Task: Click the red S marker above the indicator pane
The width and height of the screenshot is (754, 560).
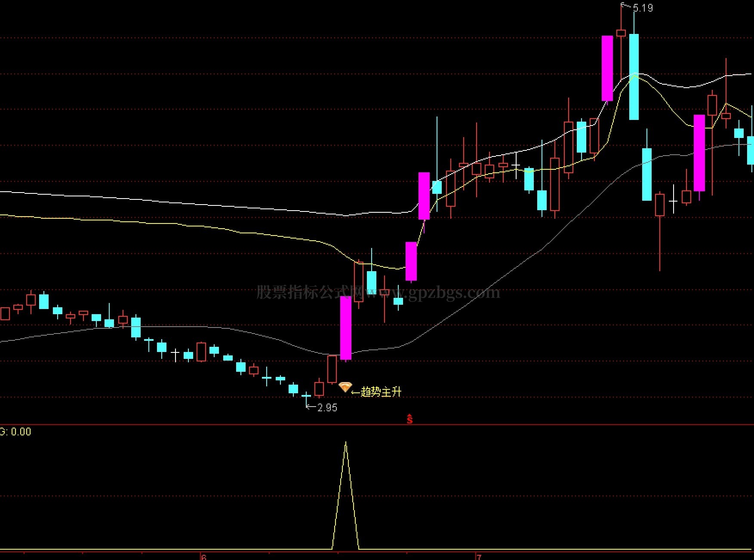Action: (x=410, y=419)
